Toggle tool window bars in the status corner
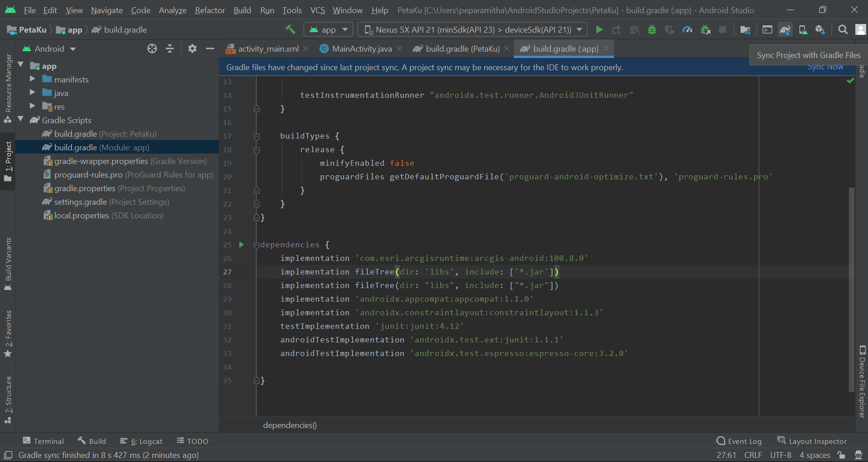Screen dimensions: 868x462 [x=8, y=455]
